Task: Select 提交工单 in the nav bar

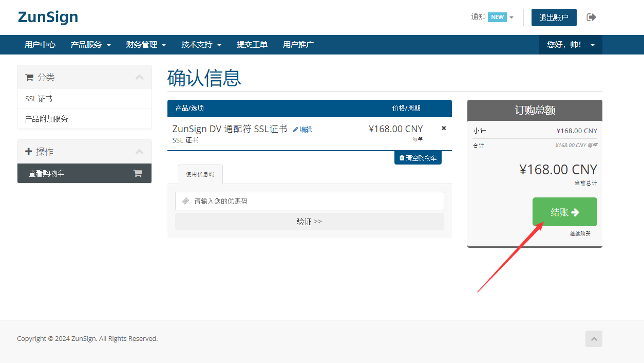Action: coord(252,45)
